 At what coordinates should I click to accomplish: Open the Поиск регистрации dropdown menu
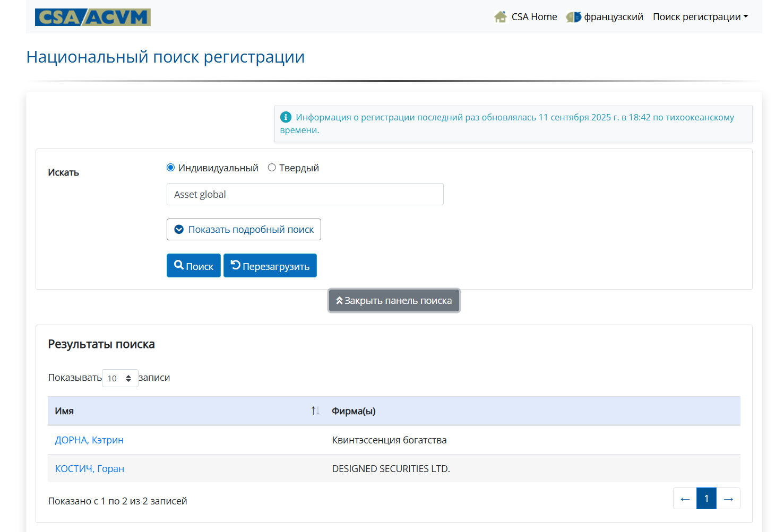pos(700,17)
